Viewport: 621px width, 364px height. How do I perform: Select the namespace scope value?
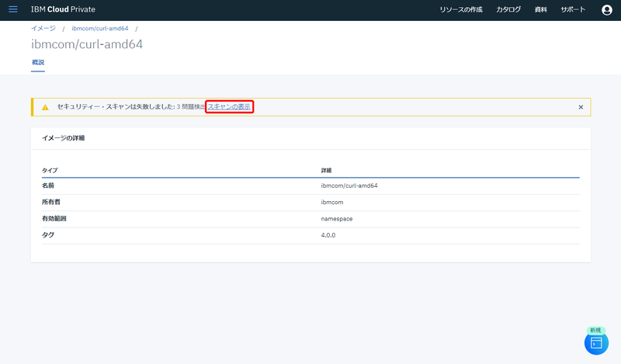(337, 219)
